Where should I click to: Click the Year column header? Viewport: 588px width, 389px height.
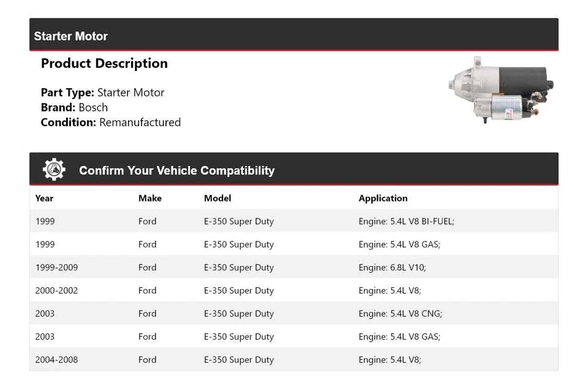click(x=44, y=198)
